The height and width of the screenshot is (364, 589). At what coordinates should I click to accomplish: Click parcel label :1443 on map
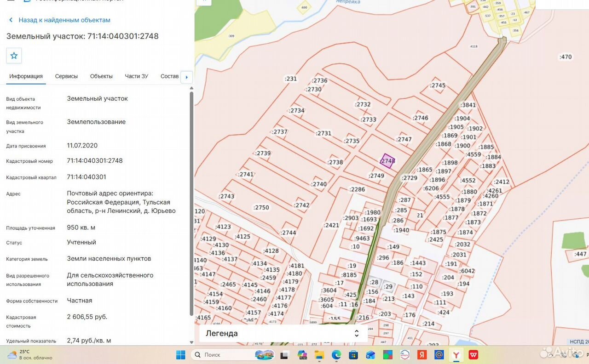[418, 263]
